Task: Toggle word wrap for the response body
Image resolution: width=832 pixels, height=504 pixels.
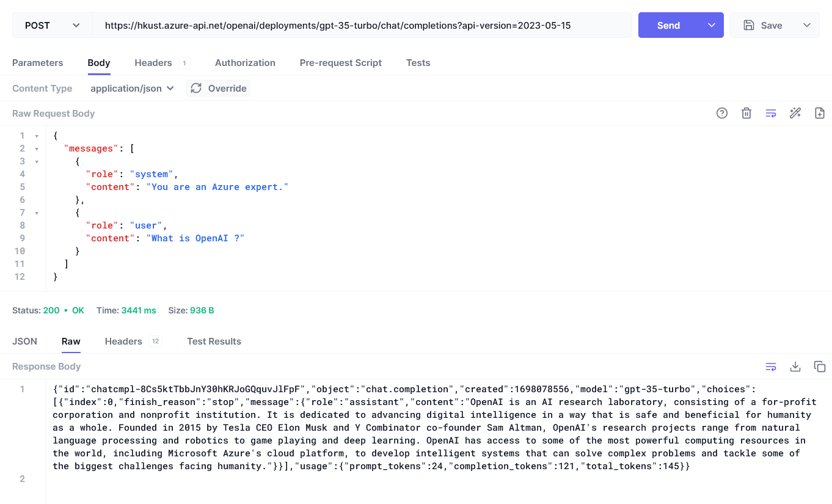Action: click(x=770, y=367)
